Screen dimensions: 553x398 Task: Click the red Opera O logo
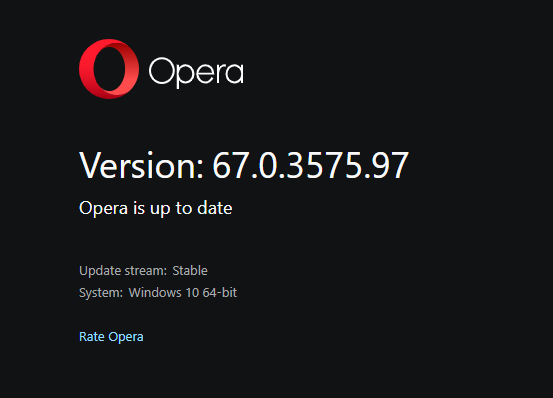click(109, 69)
